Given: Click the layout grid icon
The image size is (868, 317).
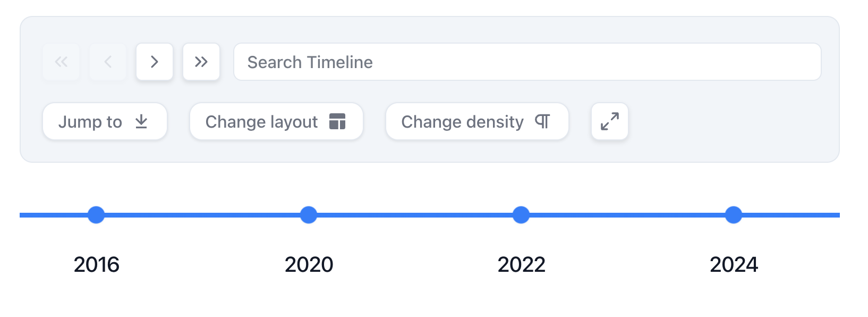Looking at the screenshot, I should click(337, 121).
